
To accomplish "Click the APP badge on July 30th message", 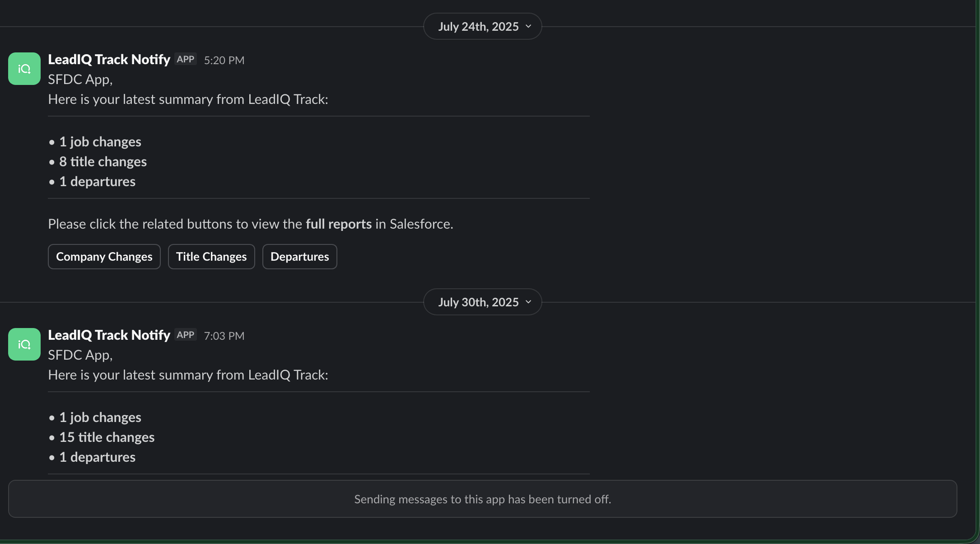I will pos(185,334).
